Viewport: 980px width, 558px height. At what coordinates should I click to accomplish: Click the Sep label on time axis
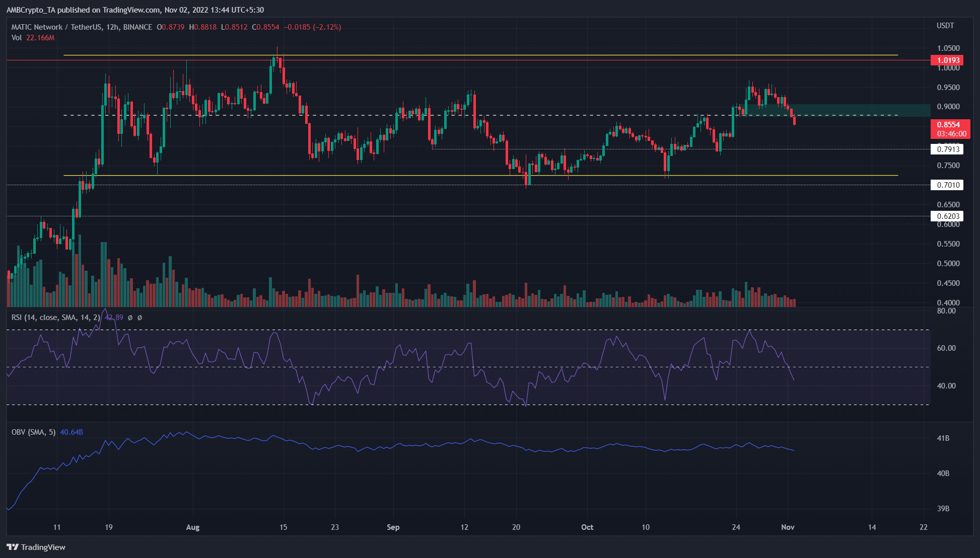393,527
